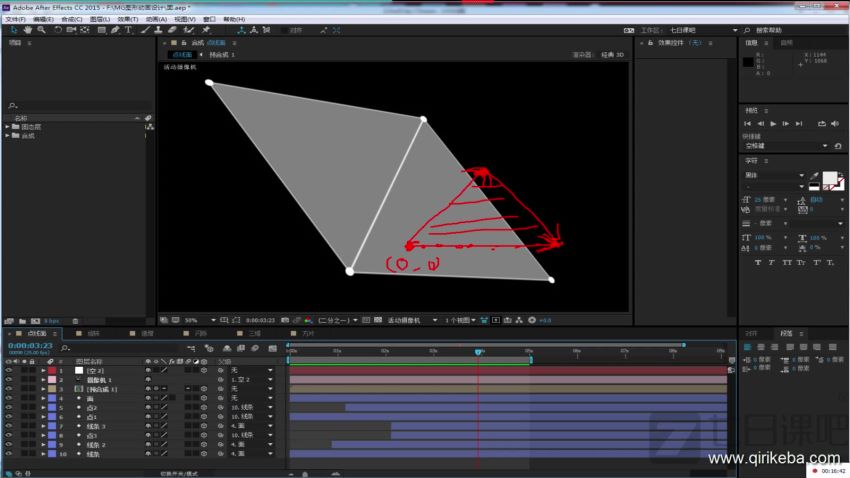
Task: Click the current timecode 0:00:03:23
Action: click(30, 345)
